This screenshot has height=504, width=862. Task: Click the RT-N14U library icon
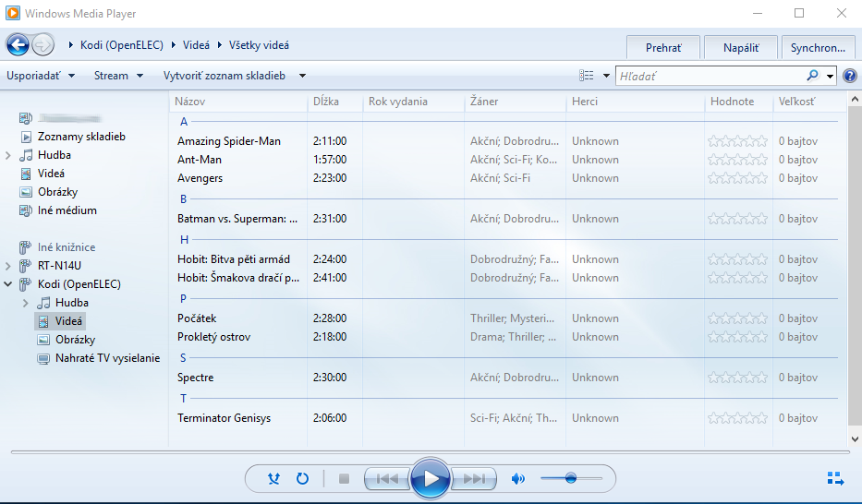click(25, 266)
